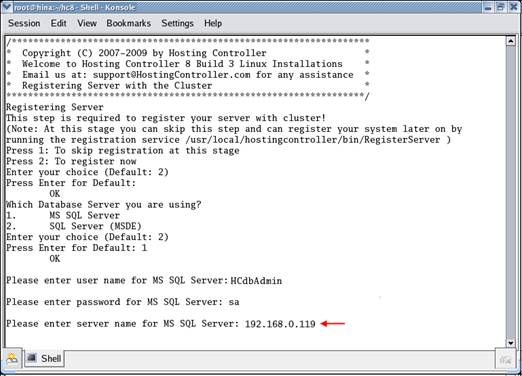Open the Settings menu
This screenshot has width=522, height=376.
point(177,23)
